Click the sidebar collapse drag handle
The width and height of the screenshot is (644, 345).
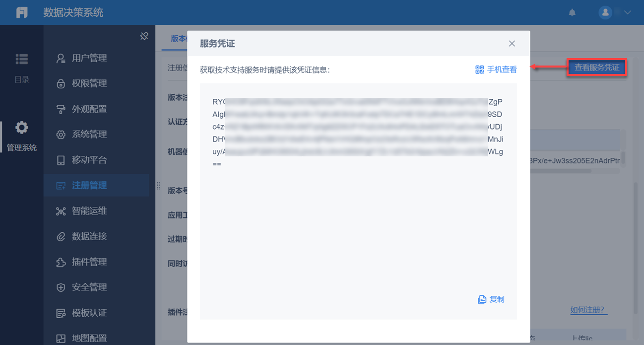pos(158,185)
